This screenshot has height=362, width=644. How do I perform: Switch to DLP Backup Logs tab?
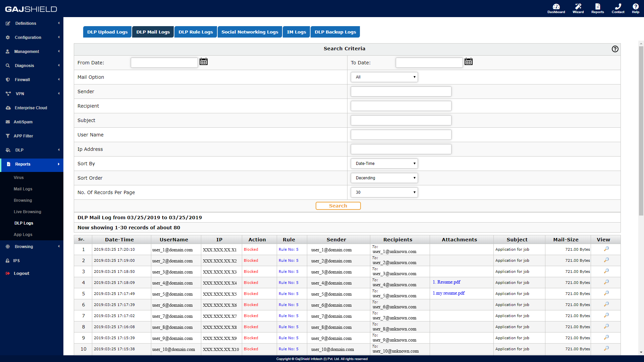[335, 32]
